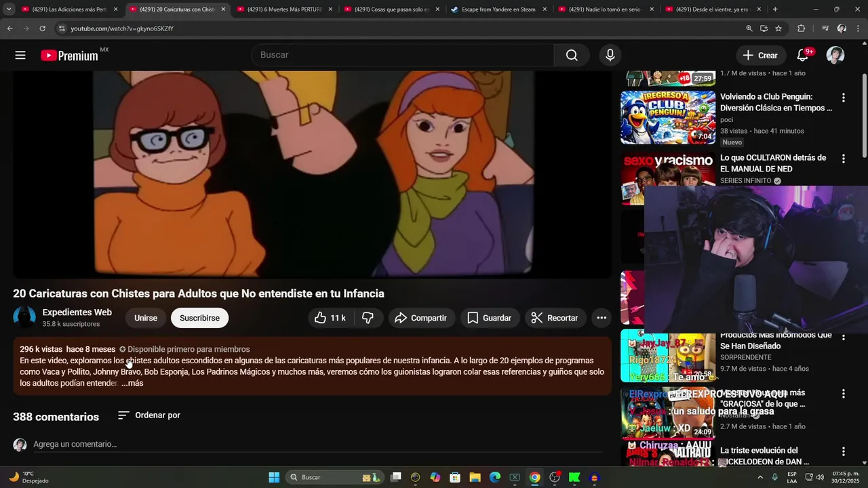Open the tab search dropdown arrow
This screenshot has height=488, width=868.
pos(9,9)
